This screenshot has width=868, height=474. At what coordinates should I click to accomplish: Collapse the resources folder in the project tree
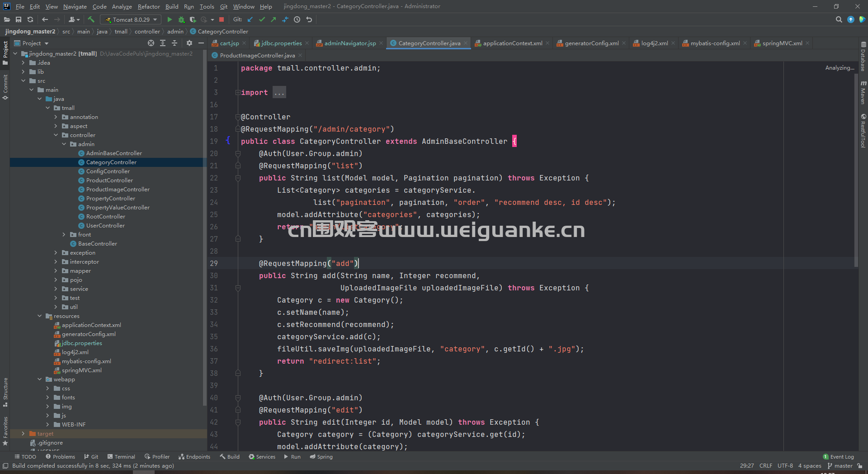[x=40, y=316]
